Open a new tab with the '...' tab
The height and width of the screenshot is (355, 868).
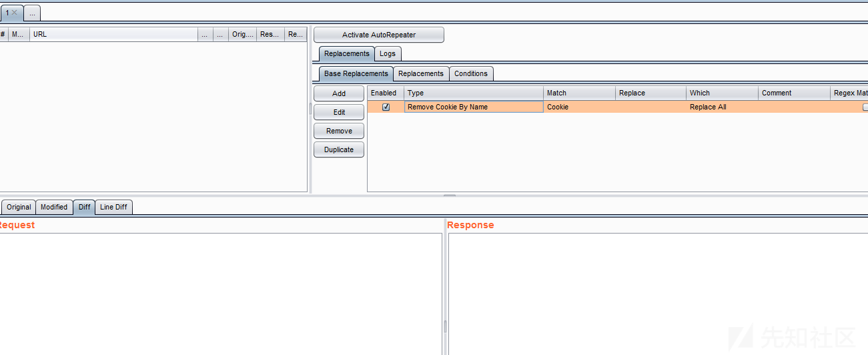tap(32, 13)
